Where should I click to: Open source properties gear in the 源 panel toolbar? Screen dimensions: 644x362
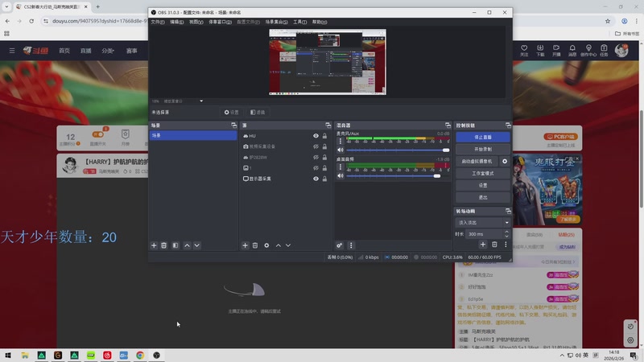(266, 245)
